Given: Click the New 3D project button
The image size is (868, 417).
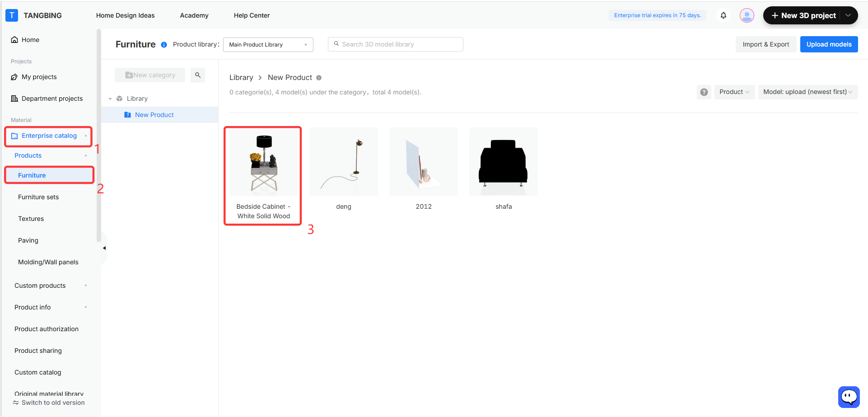Looking at the screenshot, I should click(803, 15).
